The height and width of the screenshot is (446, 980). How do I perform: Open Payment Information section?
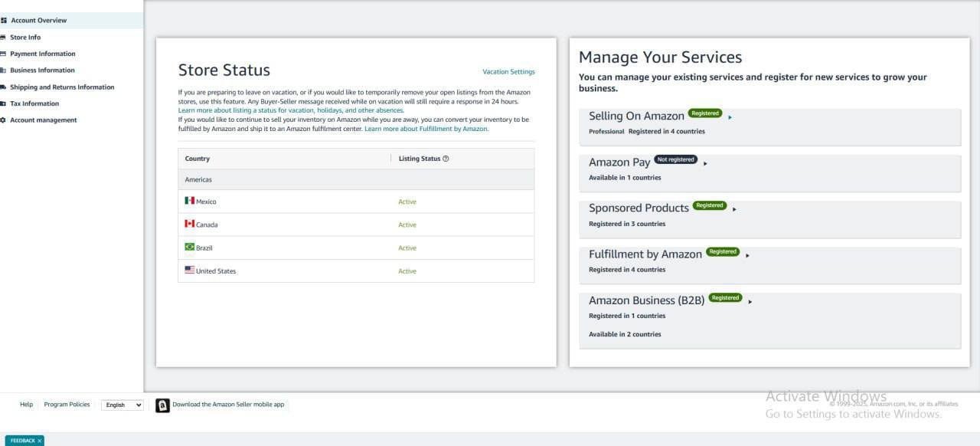pos(43,54)
